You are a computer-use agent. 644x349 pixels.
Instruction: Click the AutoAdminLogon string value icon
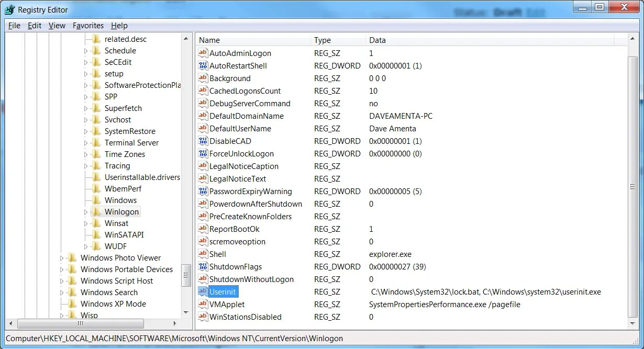point(203,53)
